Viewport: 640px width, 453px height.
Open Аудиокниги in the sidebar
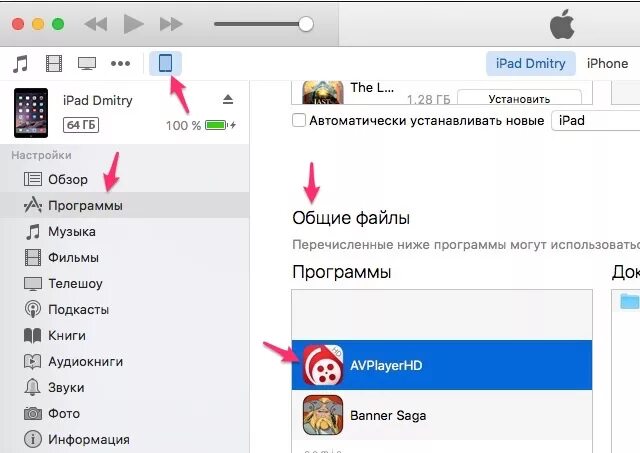pos(124,362)
